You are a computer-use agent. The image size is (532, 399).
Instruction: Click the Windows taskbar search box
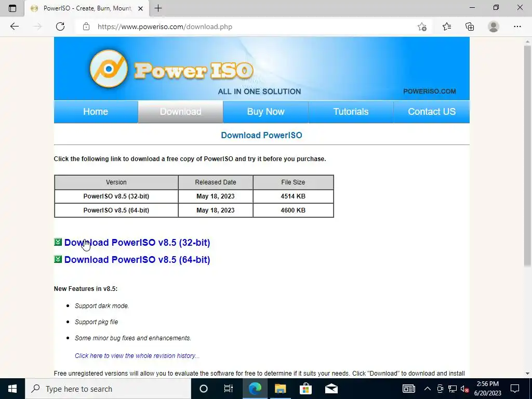108,389
